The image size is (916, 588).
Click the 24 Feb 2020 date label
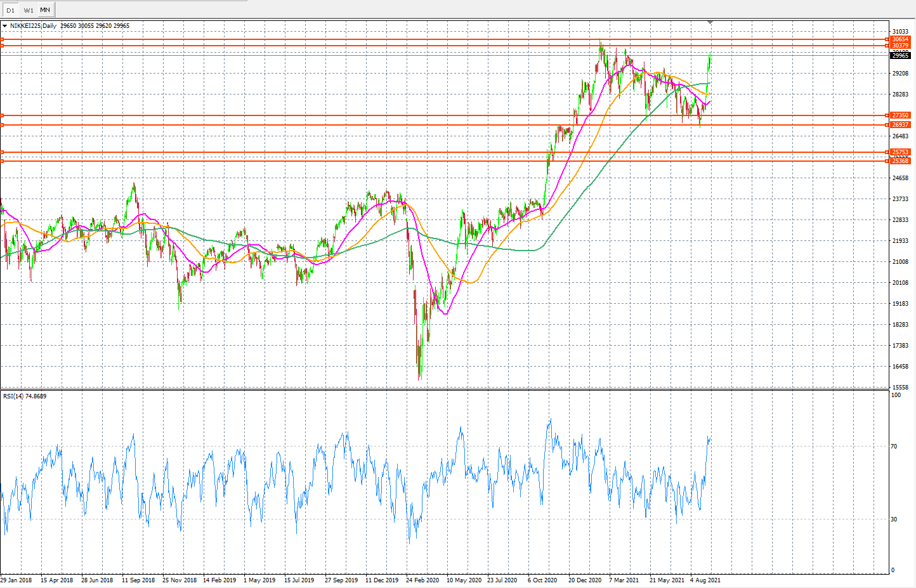pyautogui.click(x=422, y=580)
